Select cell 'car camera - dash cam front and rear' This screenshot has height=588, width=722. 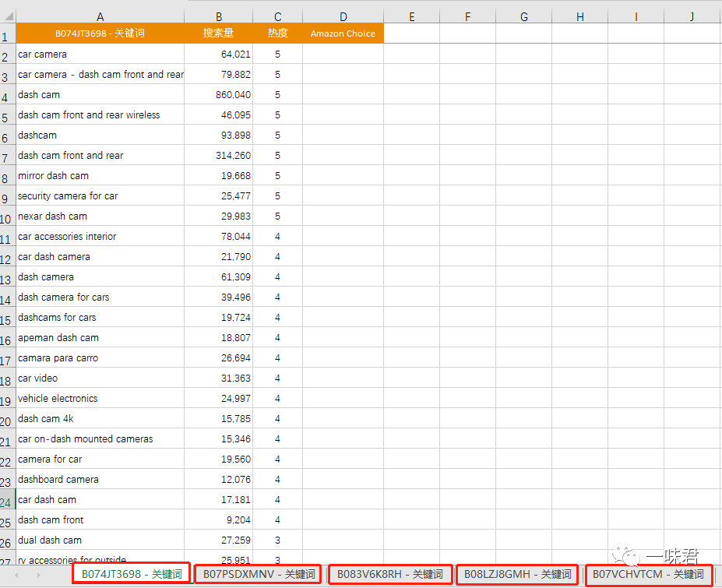click(100, 74)
